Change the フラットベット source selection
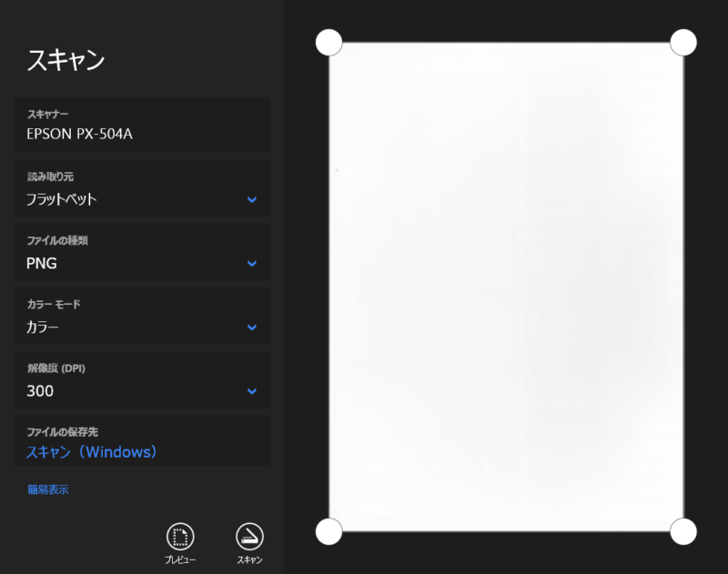Image resolution: width=728 pixels, height=574 pixels. click(62, 199)
